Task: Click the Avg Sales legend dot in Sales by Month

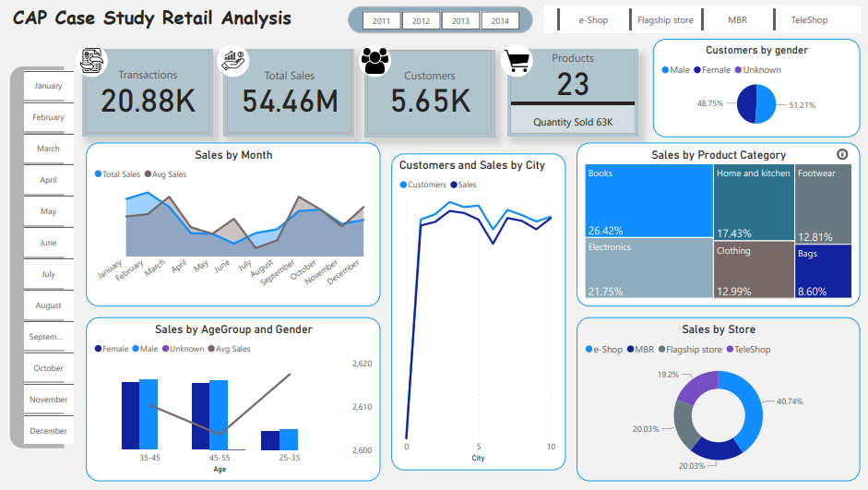Action: (x=148, y=174)
